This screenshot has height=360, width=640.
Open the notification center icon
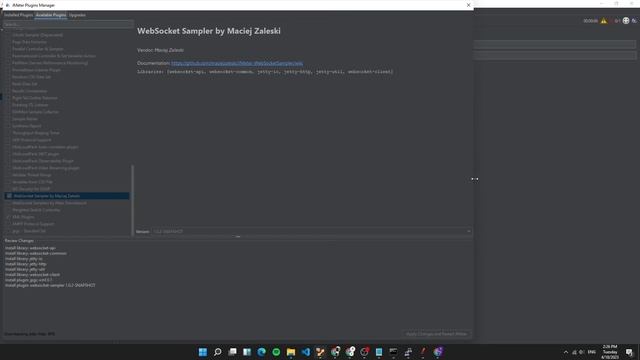tap(629, 352)
